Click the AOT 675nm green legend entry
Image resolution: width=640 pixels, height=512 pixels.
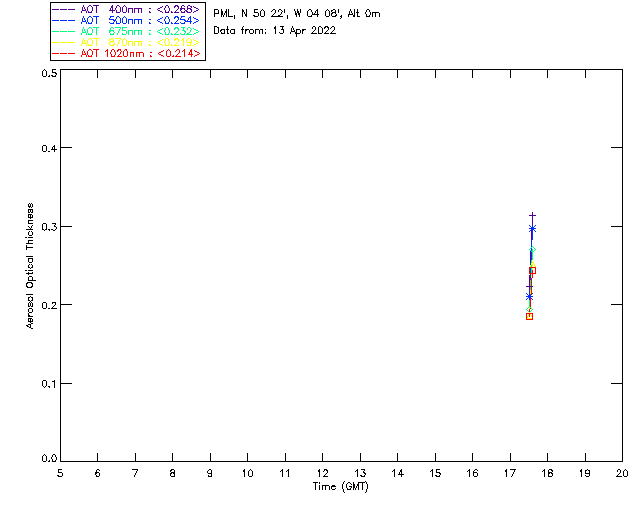pyautogui.click(x=126, y=31)
